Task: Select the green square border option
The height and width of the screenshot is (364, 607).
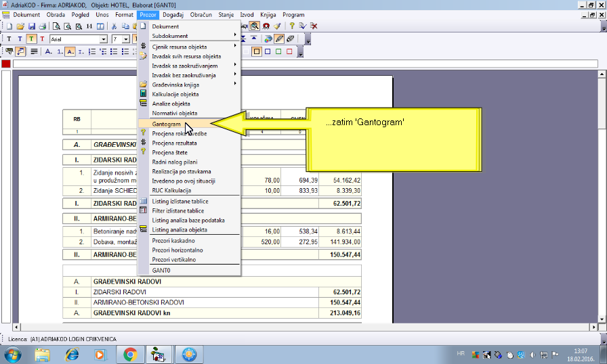Action: [x=278, y=51]
